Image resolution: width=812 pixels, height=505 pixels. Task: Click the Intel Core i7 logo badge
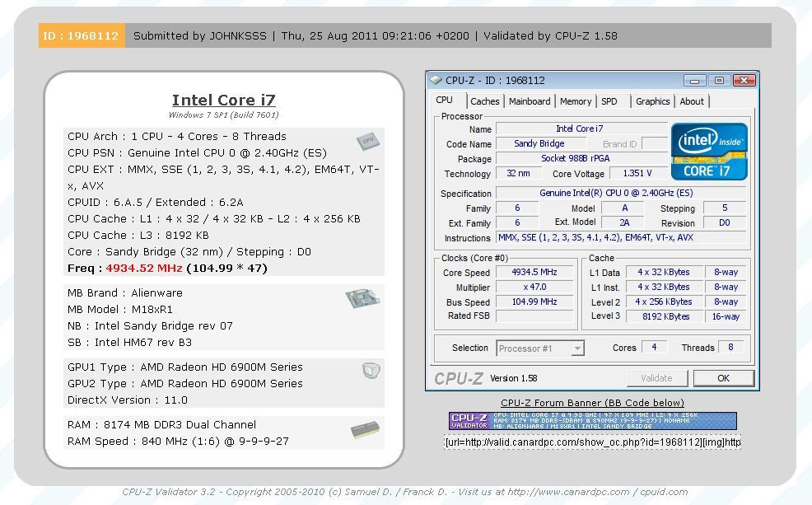(709, 152)
